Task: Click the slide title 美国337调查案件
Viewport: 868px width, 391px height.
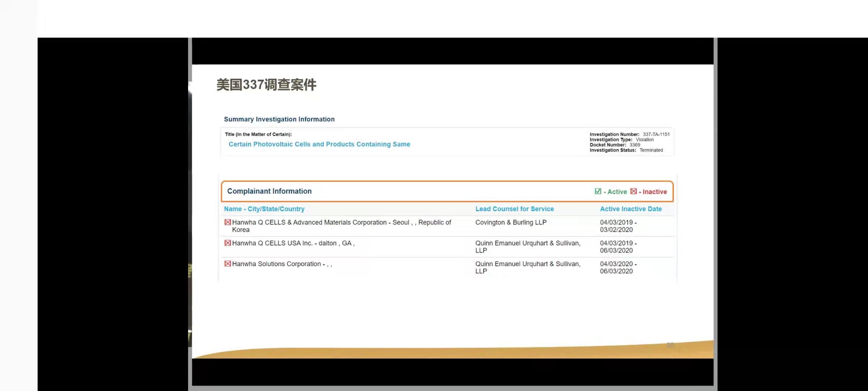Action: pos(266,85)
